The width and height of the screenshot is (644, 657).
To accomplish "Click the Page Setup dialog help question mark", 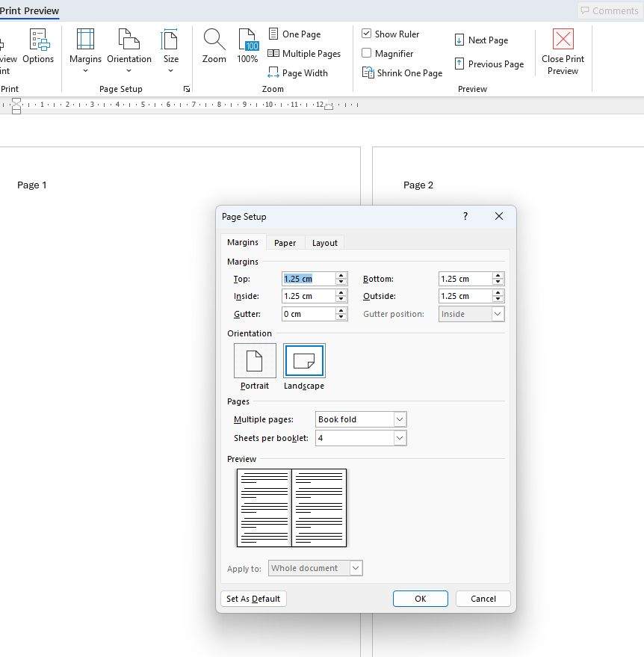I will pyautogui.click(x=465, y=216).
